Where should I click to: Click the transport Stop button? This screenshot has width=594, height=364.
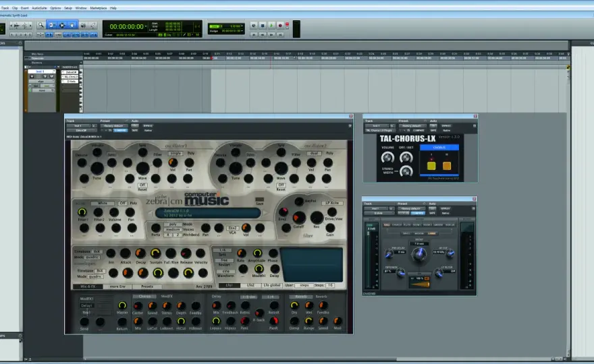click(x=263, y=26)
